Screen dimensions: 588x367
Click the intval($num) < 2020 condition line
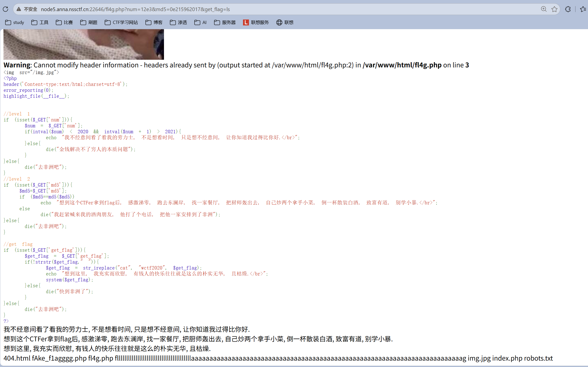click(103, 132)
